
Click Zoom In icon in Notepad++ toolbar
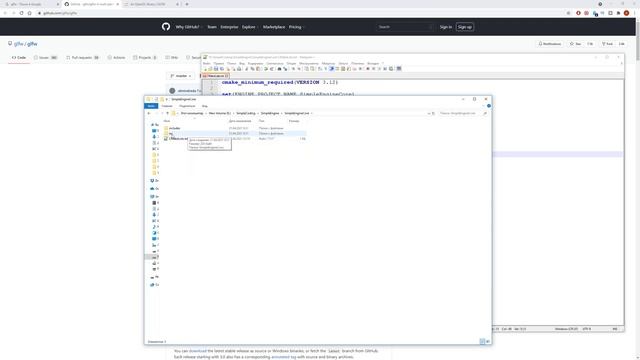tap(293, 69)
